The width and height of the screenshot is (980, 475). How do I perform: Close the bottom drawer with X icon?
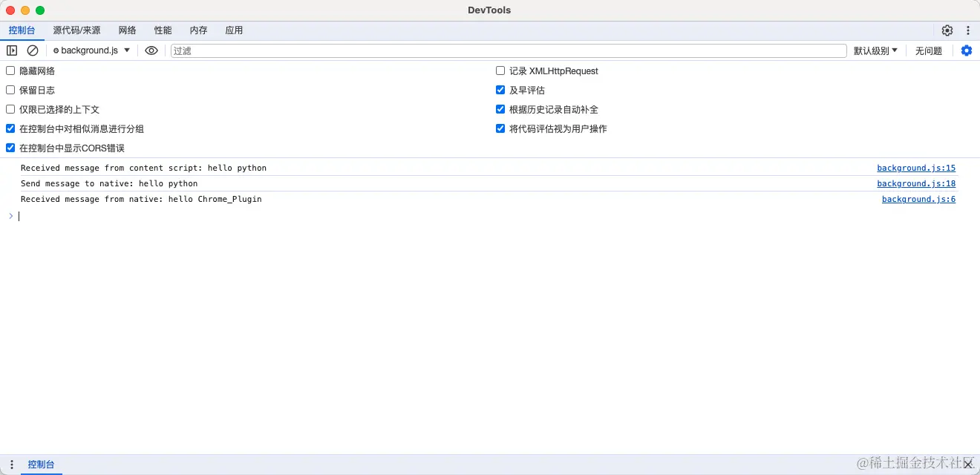[x=968, y=464]
